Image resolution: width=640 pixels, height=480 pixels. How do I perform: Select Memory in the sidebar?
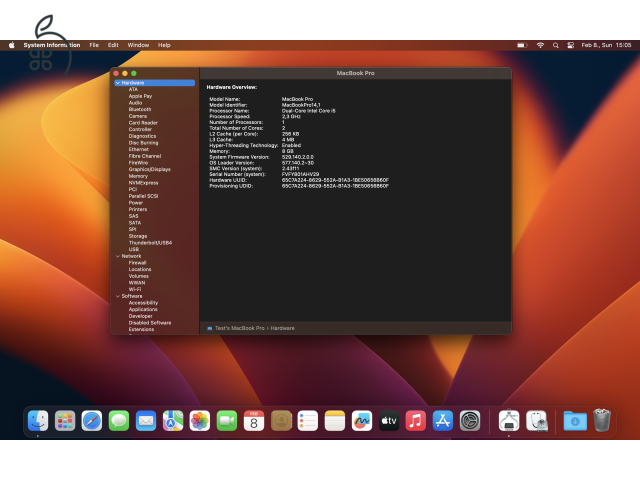click(138, 176)
